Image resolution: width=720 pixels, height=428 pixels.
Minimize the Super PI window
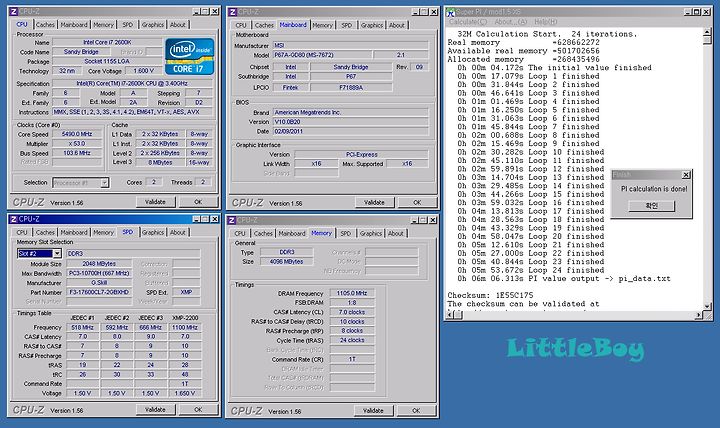(687, 12)
